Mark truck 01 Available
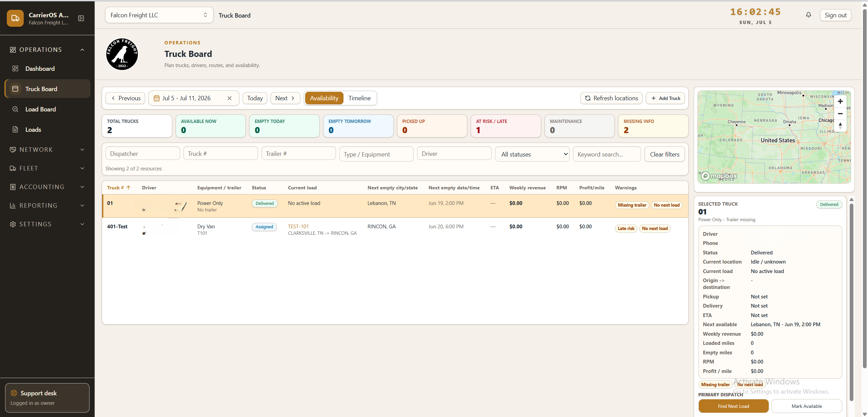Image resolution: width=868 pixels, height=417 pixels. 807,406
